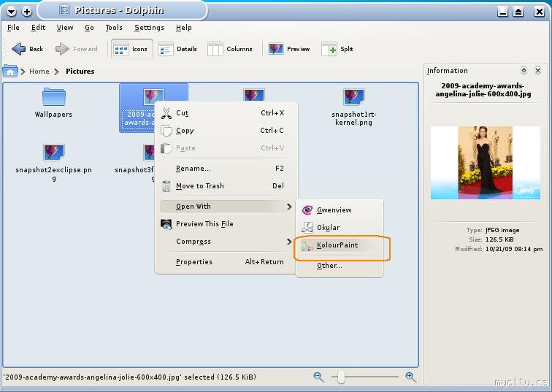Choose Preview This File

[x=226, y=224]
